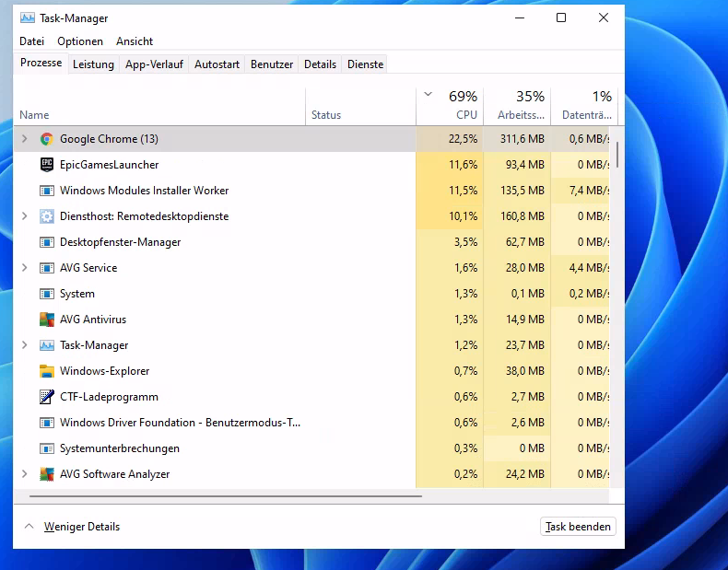Switch to the Benutzer tab
Image resolution: width=728 pixels, height=570 pixels.
click(272, 64)
